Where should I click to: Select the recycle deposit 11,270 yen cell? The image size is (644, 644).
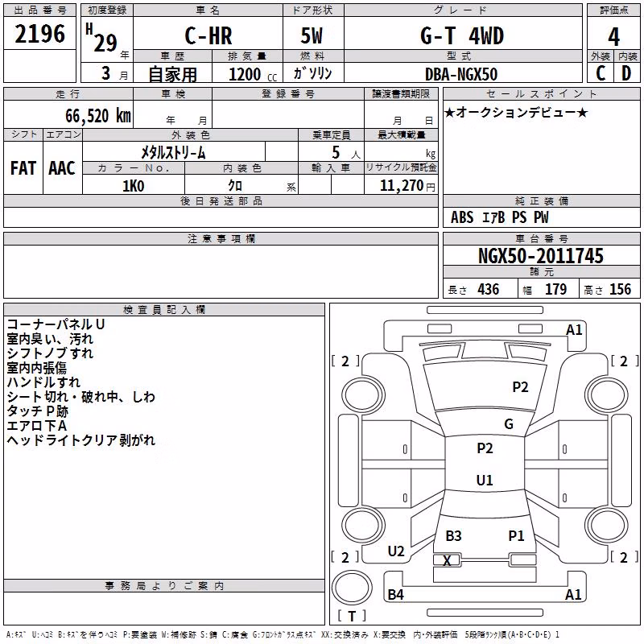coord(401,186)
